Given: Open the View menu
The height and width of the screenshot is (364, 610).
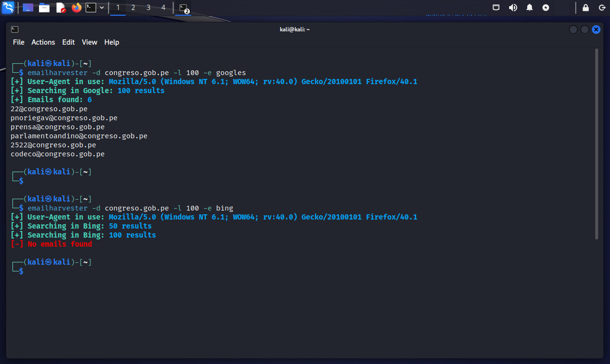Looking at the screenshot, I should [89, 42].
